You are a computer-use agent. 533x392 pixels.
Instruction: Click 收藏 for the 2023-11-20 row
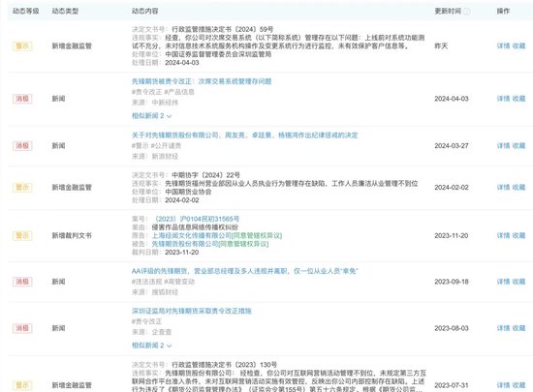518,235
